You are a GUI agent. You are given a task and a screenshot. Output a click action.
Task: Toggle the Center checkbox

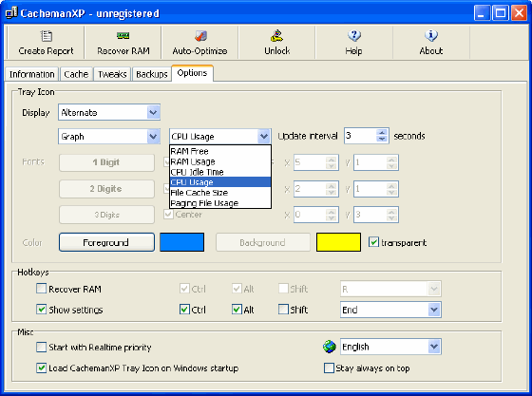coord(169,215)
